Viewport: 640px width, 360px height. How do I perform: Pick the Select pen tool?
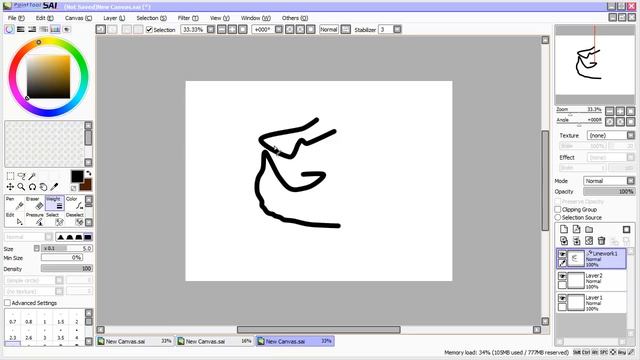[x=54, y=219]
